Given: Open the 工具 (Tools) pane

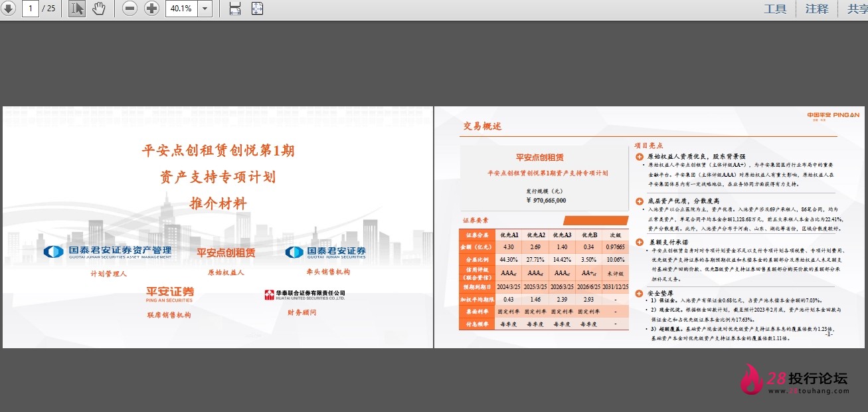Looking at the screenshot, I should 775,9.
